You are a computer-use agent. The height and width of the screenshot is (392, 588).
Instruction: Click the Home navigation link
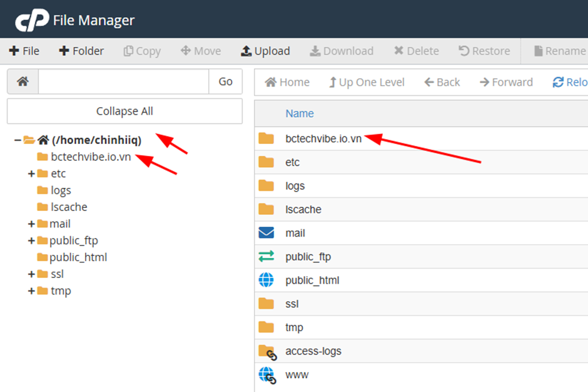click(x=286, y=81)
